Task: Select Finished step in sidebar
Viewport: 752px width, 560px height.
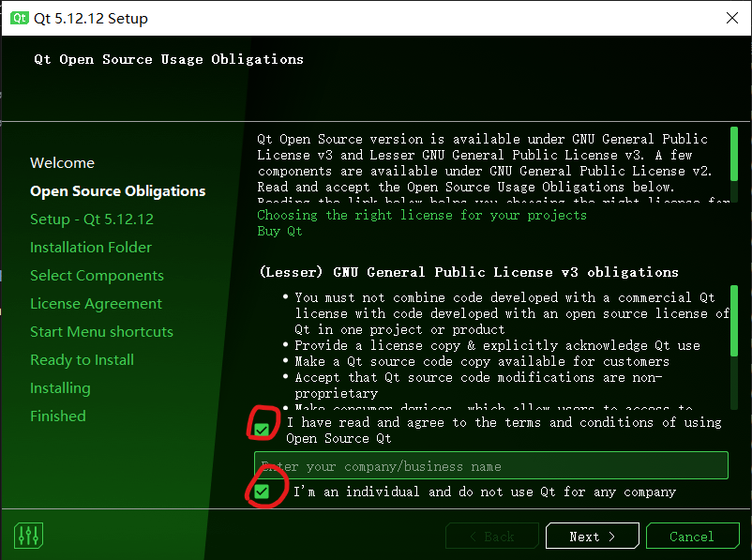Action: [58, 416]
